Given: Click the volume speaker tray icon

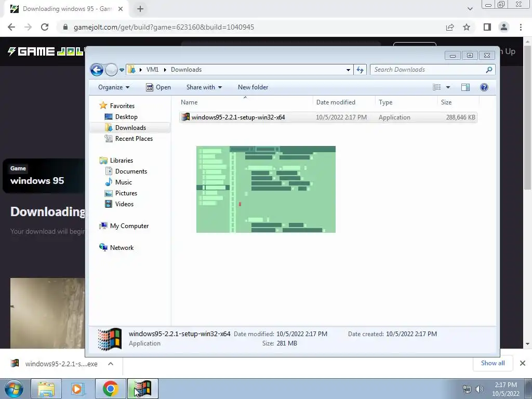Looking at the screenshot, I should pyautogui.click(x=479, y=389).
